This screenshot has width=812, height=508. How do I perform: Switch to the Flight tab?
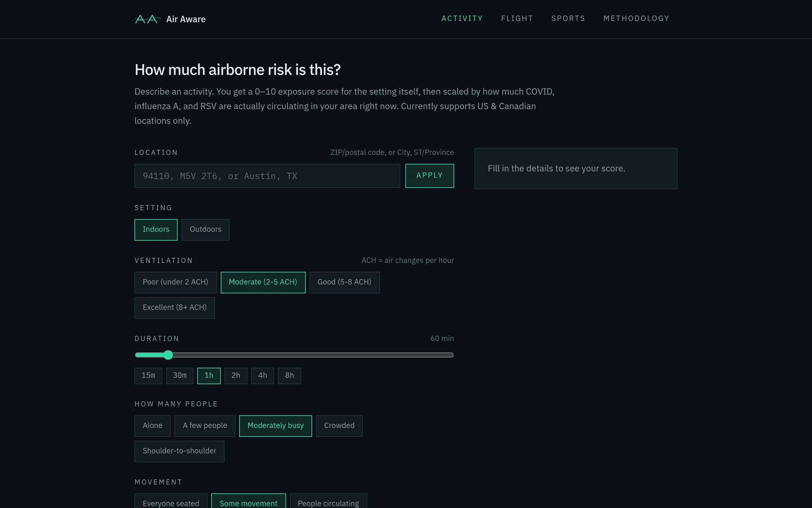point(517,18)
